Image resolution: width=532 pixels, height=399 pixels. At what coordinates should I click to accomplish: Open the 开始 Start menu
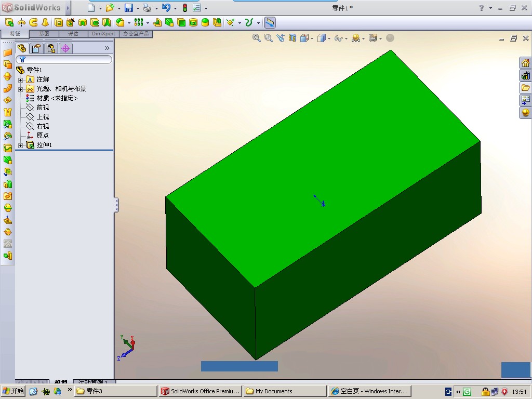pyautogui.click(x=14, y=391)
